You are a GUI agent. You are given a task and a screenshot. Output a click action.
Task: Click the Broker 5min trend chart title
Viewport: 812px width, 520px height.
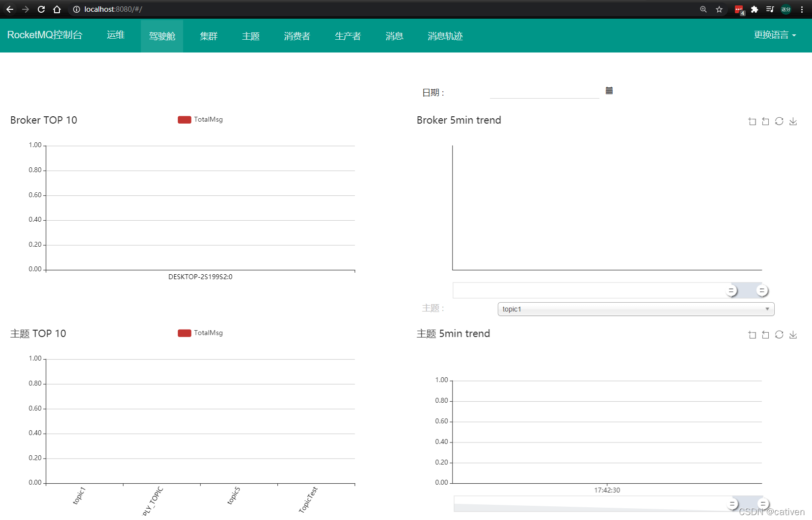459,120
